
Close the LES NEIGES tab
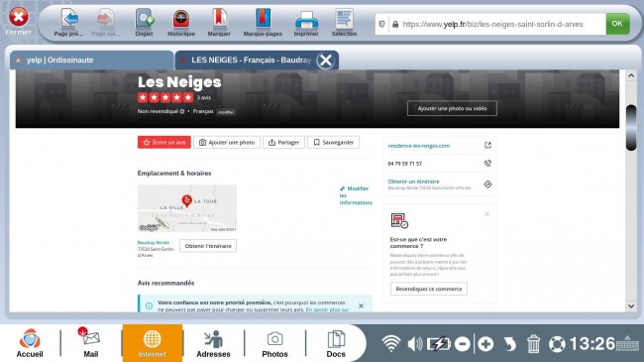tap(326, 60)
